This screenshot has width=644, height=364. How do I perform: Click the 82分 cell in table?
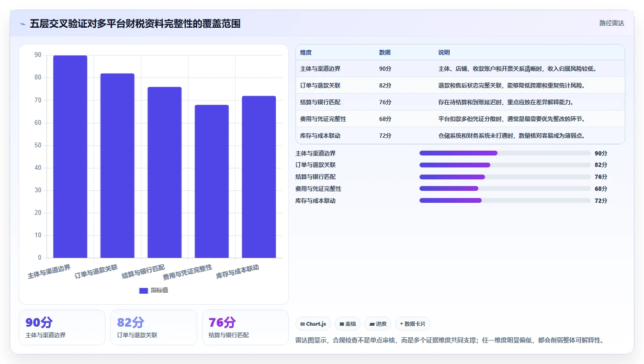(x=385, y=86)
